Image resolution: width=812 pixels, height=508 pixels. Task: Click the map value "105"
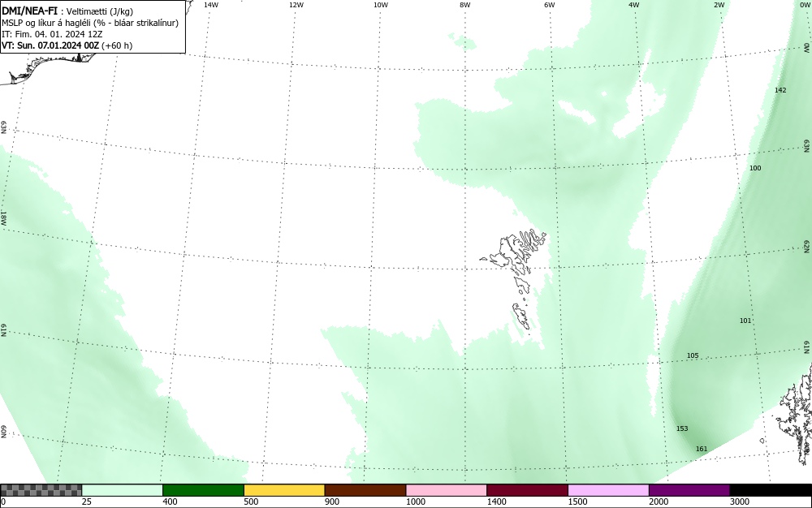coord(693,356)
